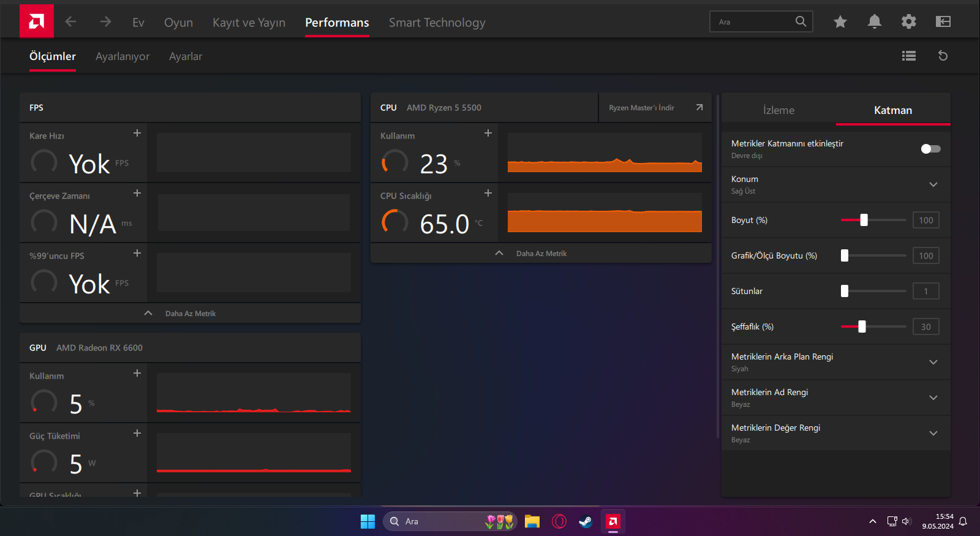Add CPU Sıcaklığı metric with plus
Viewport: 980px width, 536px height.
(x=488, y=193)
